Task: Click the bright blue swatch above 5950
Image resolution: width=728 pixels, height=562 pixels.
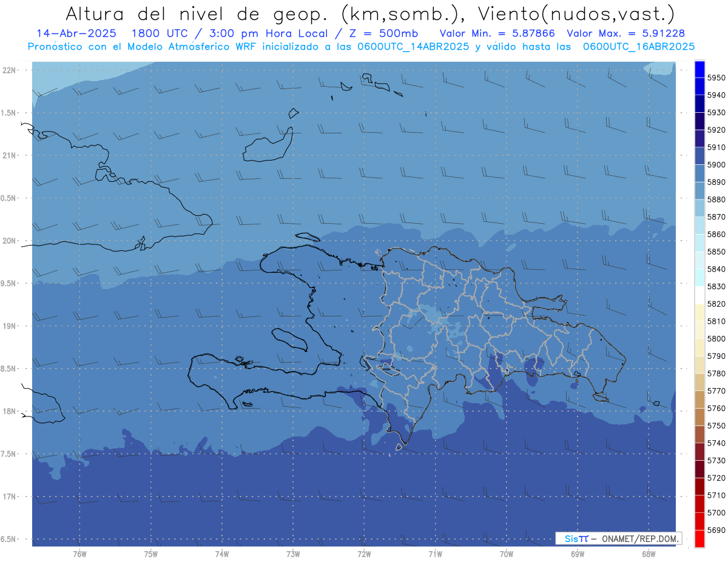Action: pos(699,69)
